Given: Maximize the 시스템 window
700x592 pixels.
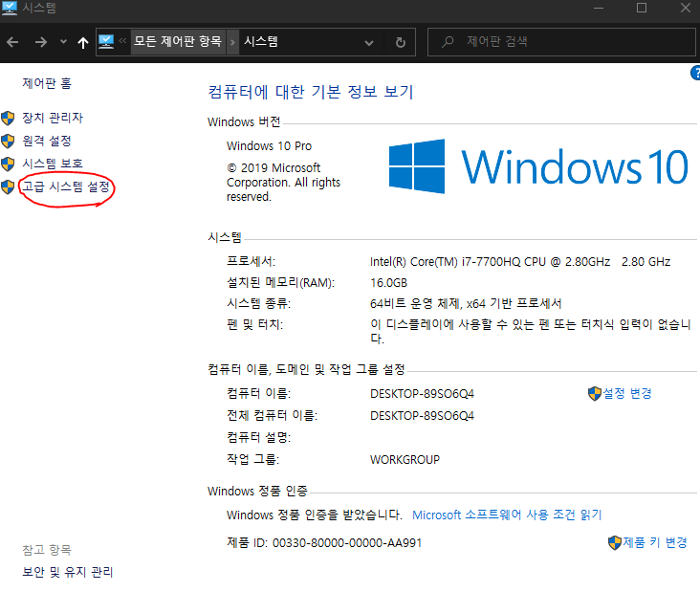Looking at the screenshot, I should click(642, 8).
